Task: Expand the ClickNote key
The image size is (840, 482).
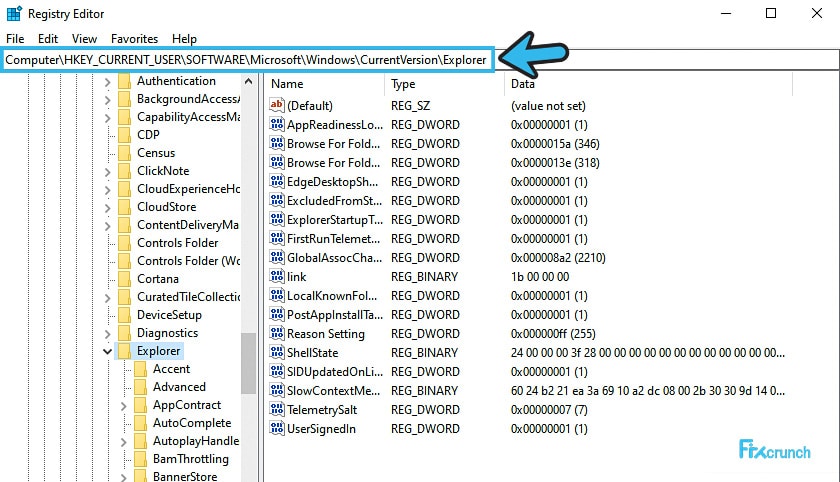Action: (x=107, y=171)
